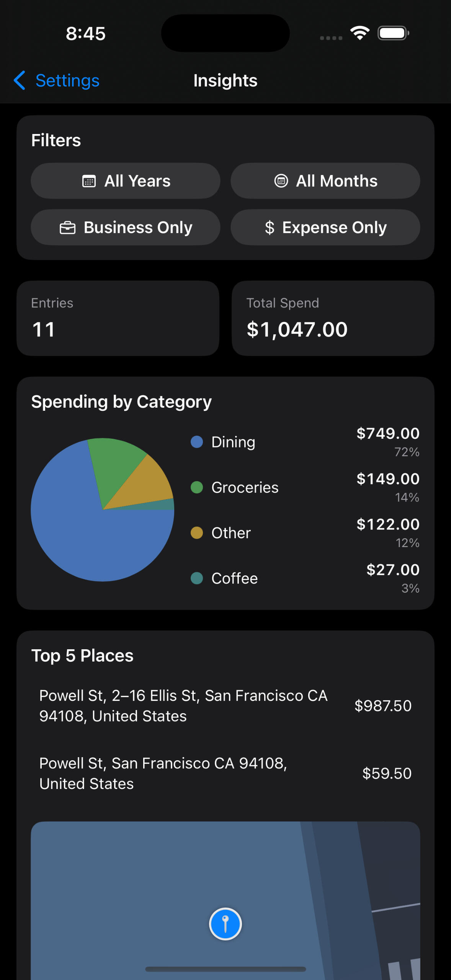Tap the calendar icon on All Years
This screenshot has width=451, height=980.
(89, 181)
